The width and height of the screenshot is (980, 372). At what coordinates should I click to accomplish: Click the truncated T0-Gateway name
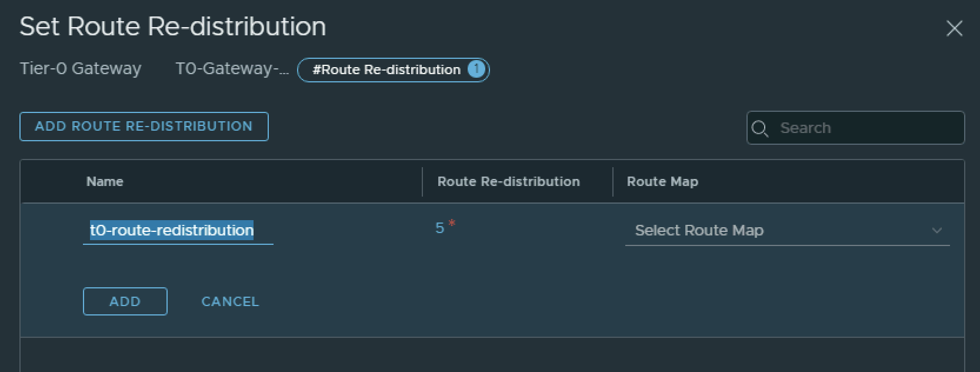[232, 69]
